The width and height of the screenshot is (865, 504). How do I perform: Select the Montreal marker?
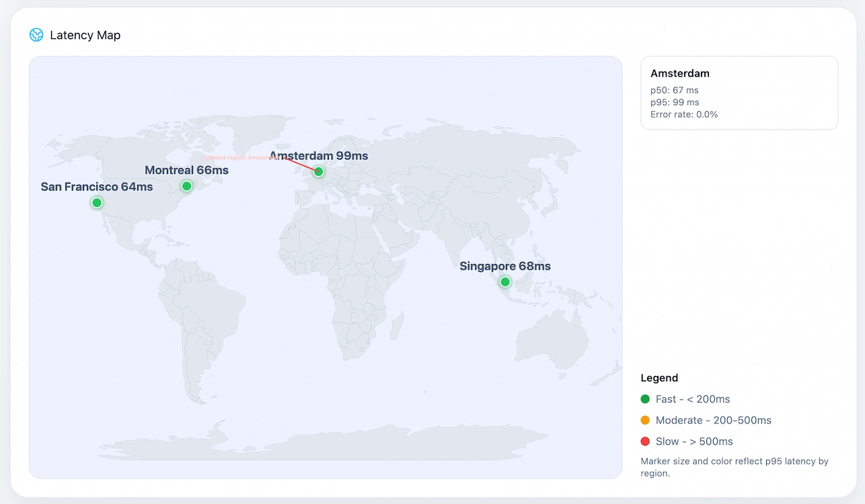point(186,185)
